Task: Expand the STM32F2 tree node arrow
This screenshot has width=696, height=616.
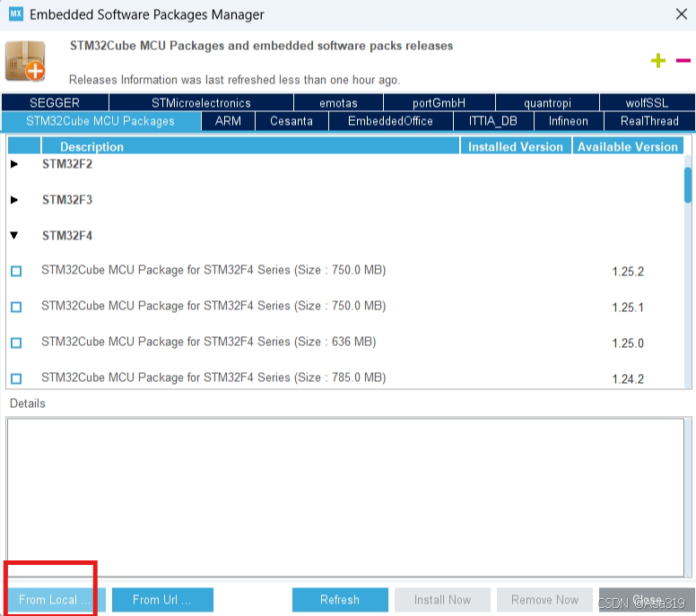Action: point(14,164)
